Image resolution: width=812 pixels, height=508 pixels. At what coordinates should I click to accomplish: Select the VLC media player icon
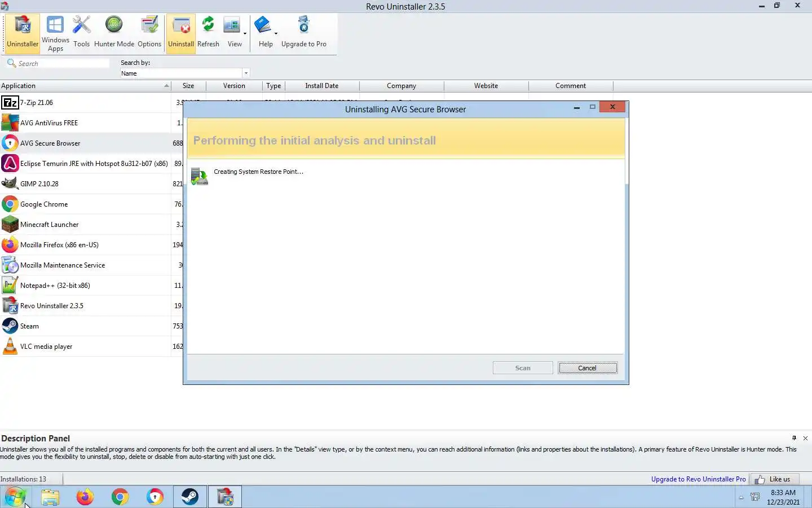(10, 347)
